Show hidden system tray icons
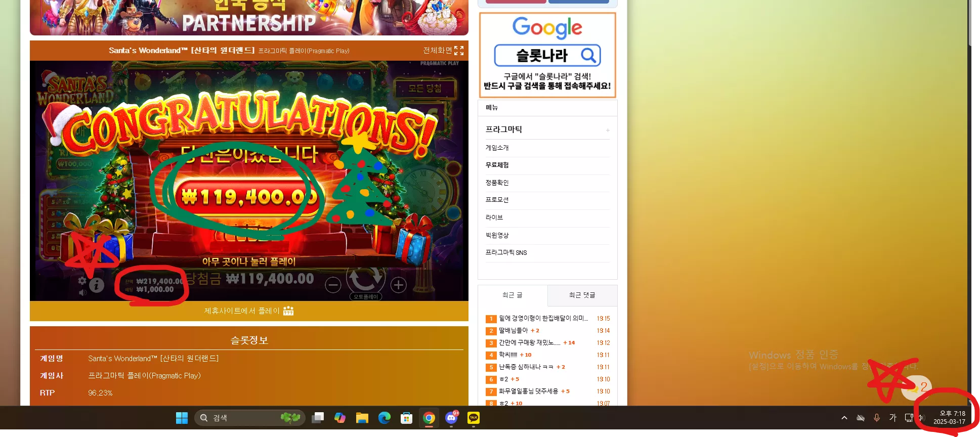 click(x=844, y=418)
